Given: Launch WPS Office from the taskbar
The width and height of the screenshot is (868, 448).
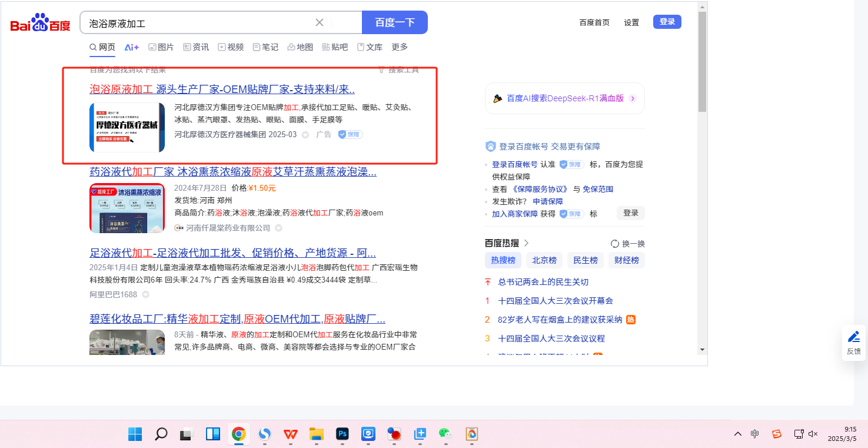Looking at the screenshot, I should (291, 434).
